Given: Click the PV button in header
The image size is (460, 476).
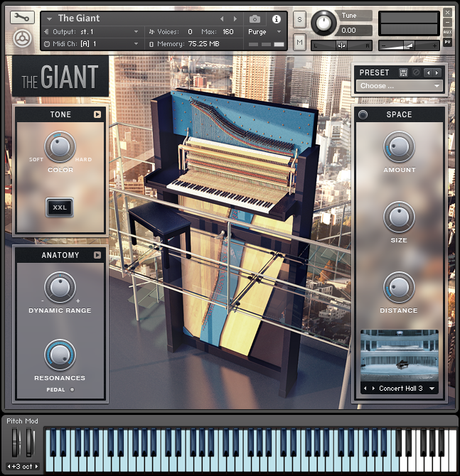Looking at the screenshot, I should (447, 42).
